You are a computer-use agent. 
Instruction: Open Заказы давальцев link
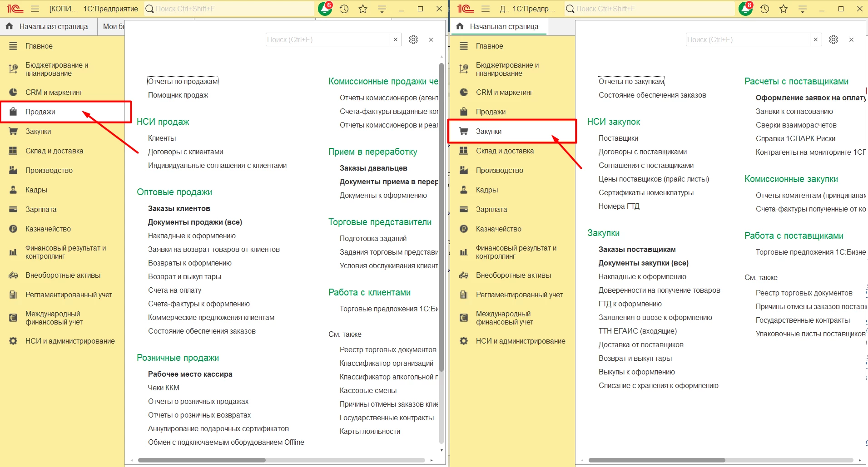click(373, 168)
